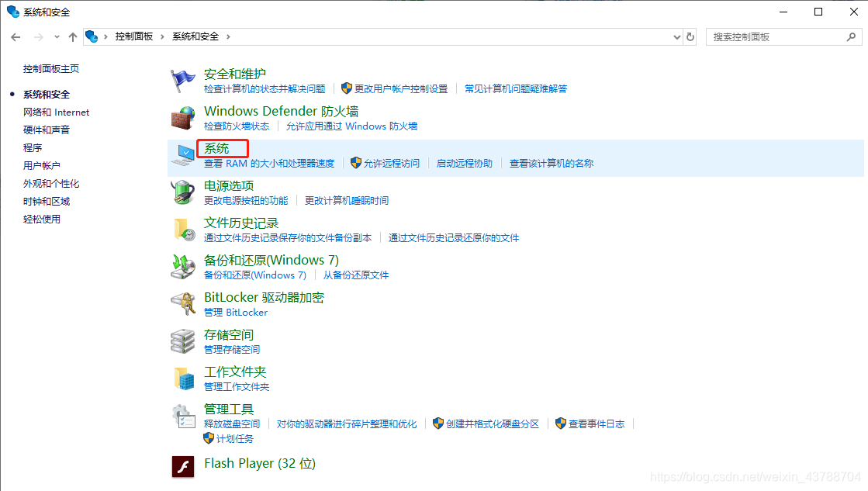
Task: Open 控制面板主页 in the sidebar
Action: (51, 68)
